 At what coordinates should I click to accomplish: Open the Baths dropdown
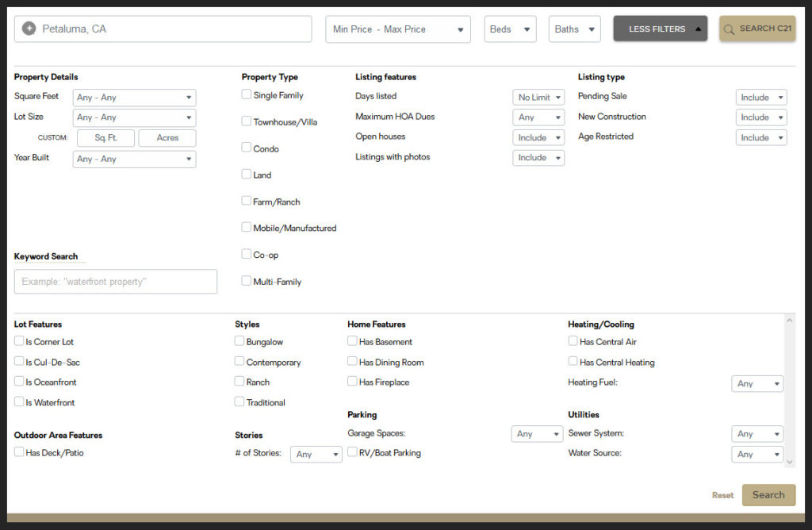click(x=574, y=29)
